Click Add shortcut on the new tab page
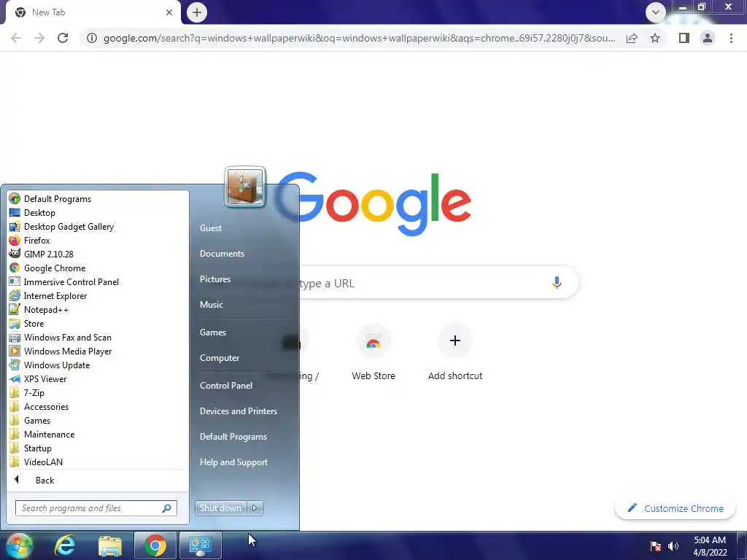 point(455,352)
